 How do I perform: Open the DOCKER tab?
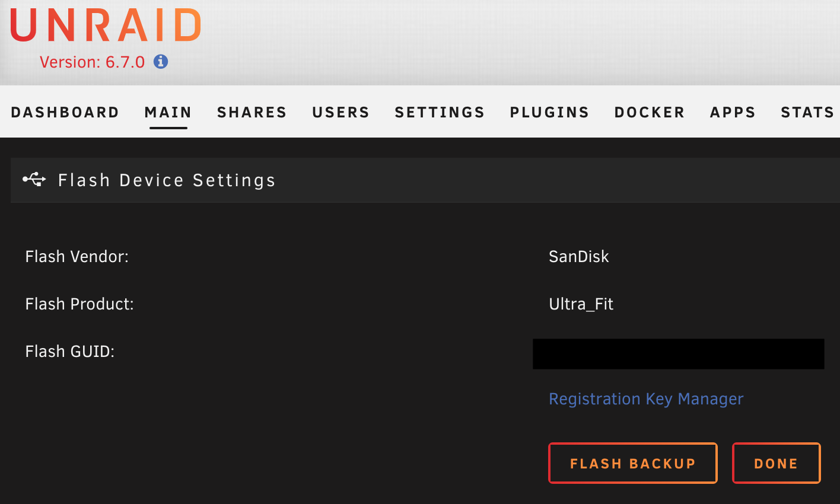[x=649, y=112]
